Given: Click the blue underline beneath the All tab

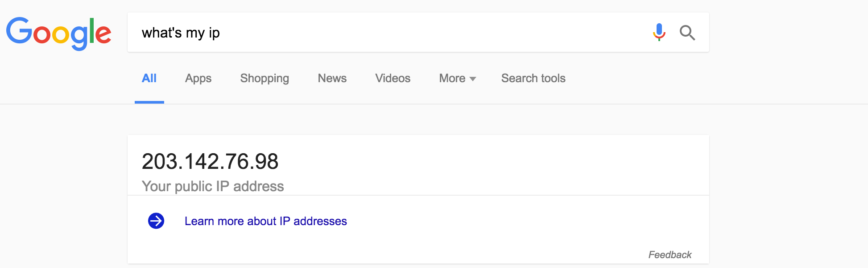Looking at the screenshot, I should point(149,102).
